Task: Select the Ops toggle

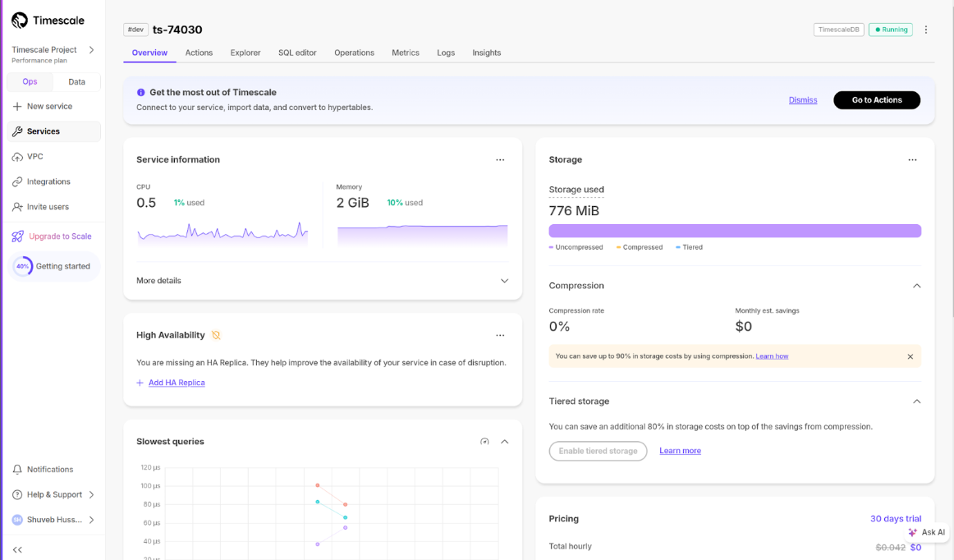Action: point(30,82)
